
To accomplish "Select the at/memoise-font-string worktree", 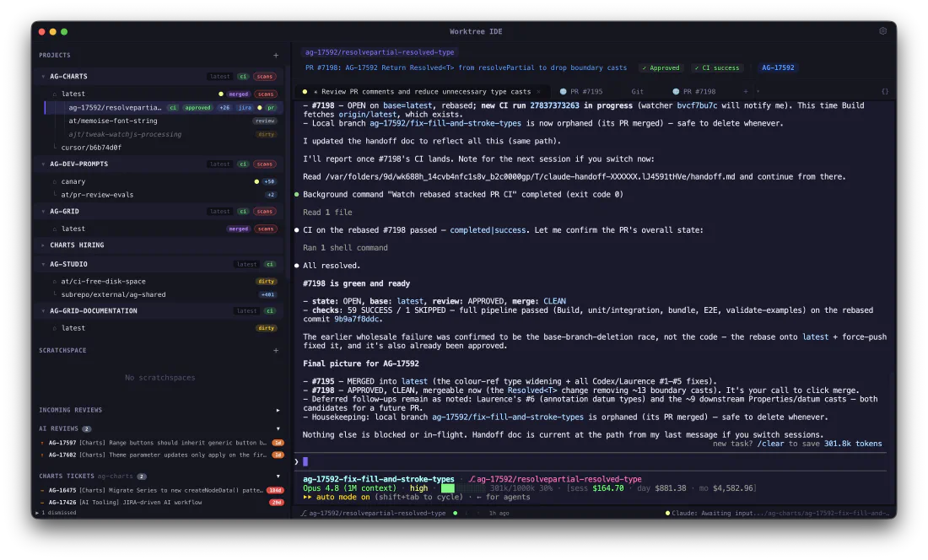I will (x=113, y=121).
